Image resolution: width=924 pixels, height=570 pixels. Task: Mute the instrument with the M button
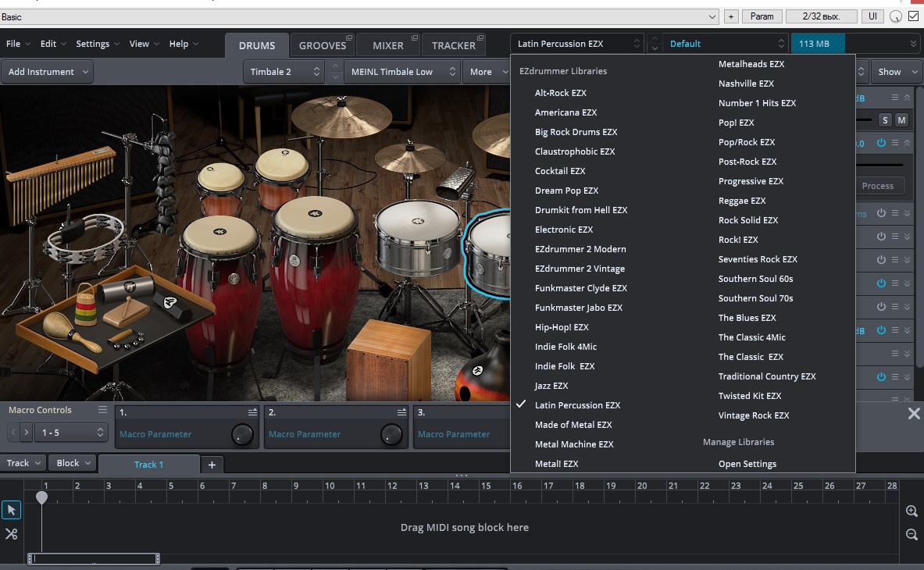click(x=901, y=119)
